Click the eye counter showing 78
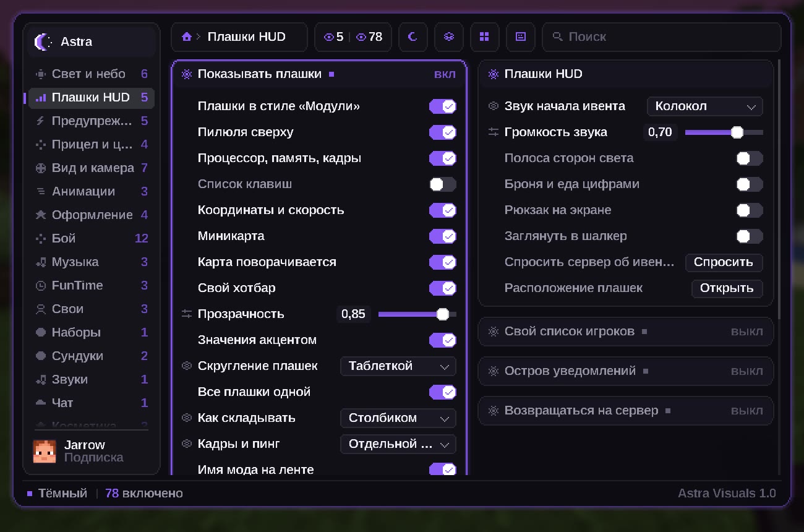 click(x=369, y=37)
